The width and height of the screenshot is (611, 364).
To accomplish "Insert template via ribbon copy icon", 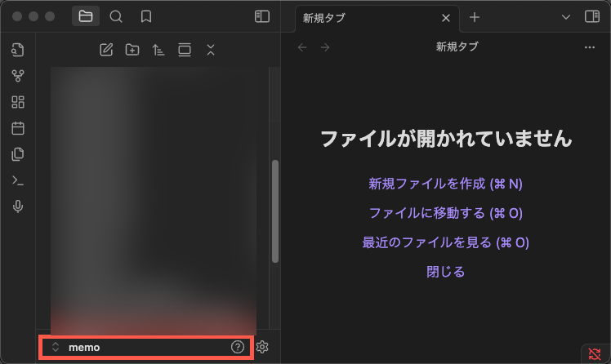I will pos(17,154).
